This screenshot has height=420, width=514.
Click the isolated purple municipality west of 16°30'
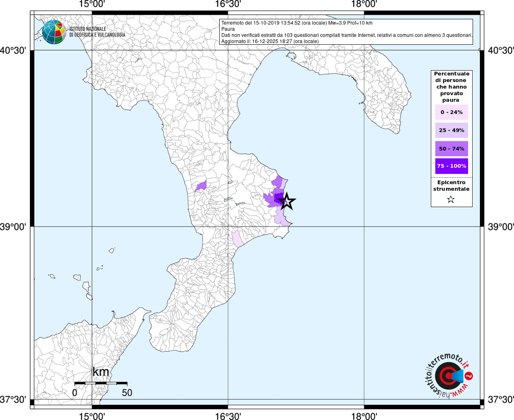coord(201,186)
